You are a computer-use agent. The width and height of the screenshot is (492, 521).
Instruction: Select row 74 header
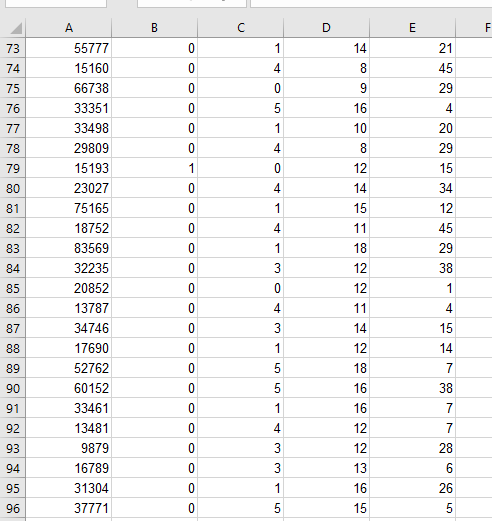click(13, 68)
